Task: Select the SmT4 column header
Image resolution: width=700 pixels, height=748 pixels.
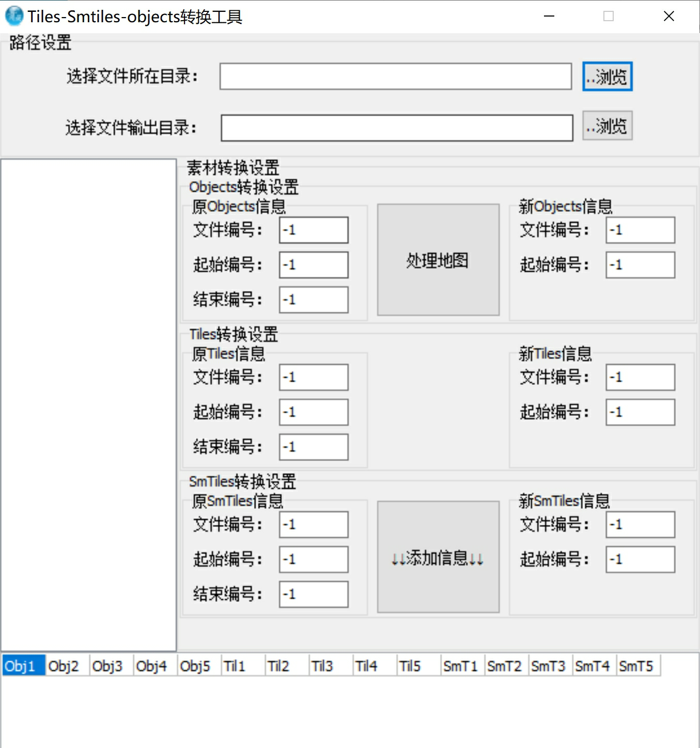Action: click(595, 665)
